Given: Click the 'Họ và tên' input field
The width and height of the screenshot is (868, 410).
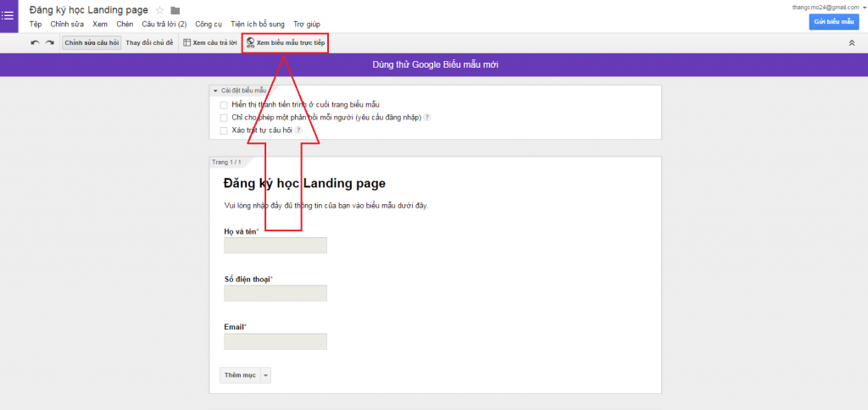Looking at the screenshot, I should [x=275, y=245].
